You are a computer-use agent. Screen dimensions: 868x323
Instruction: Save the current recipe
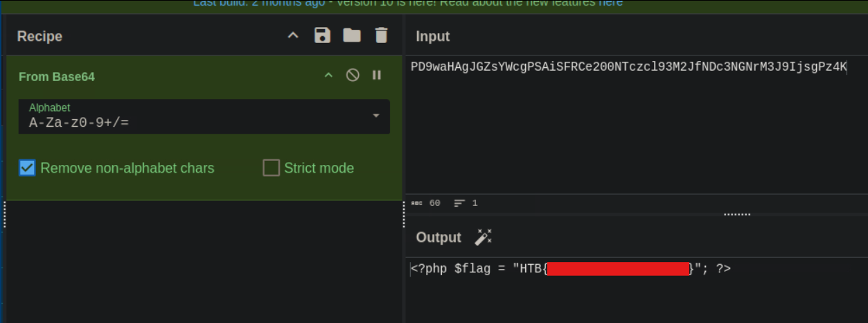coord(322,36)
